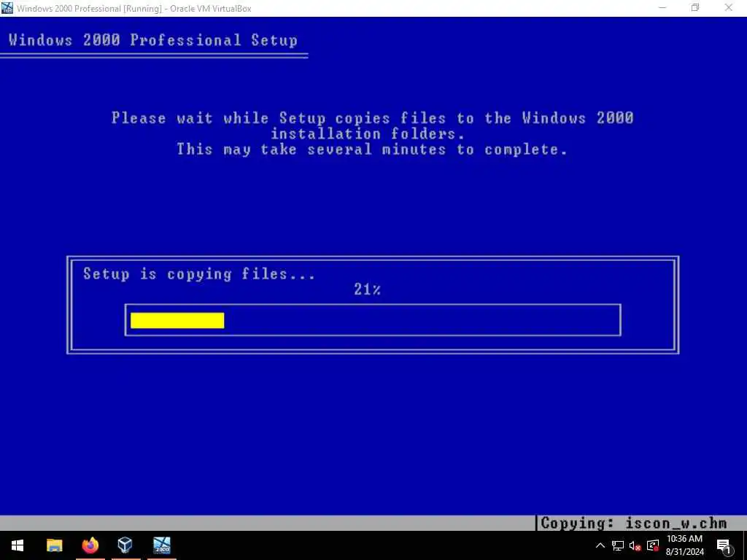Launch Firefox from the taskbar

90,545
